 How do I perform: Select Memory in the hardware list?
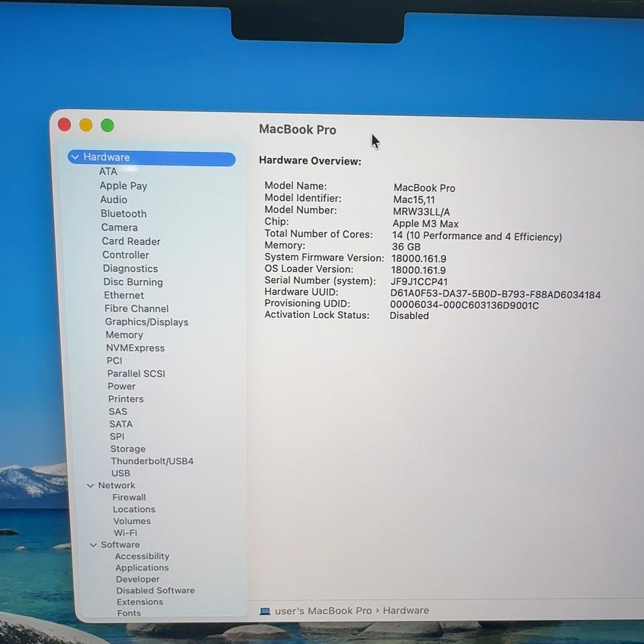124,335
